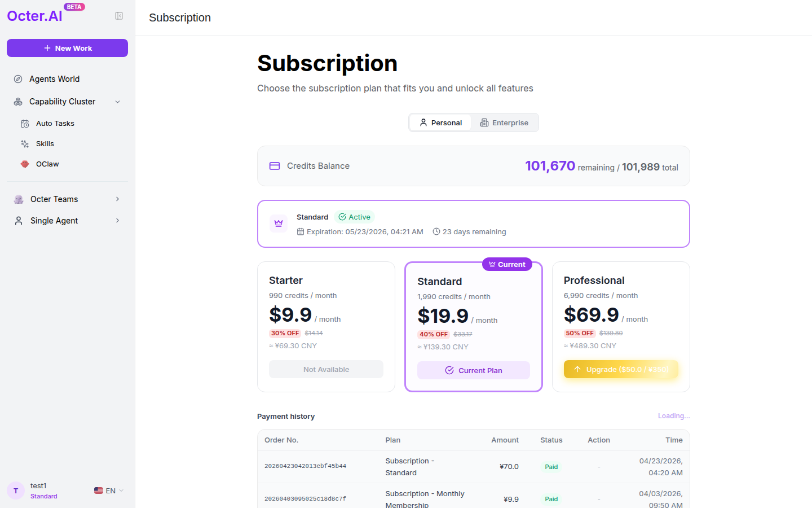Click the Active status badge

(355, 217)
